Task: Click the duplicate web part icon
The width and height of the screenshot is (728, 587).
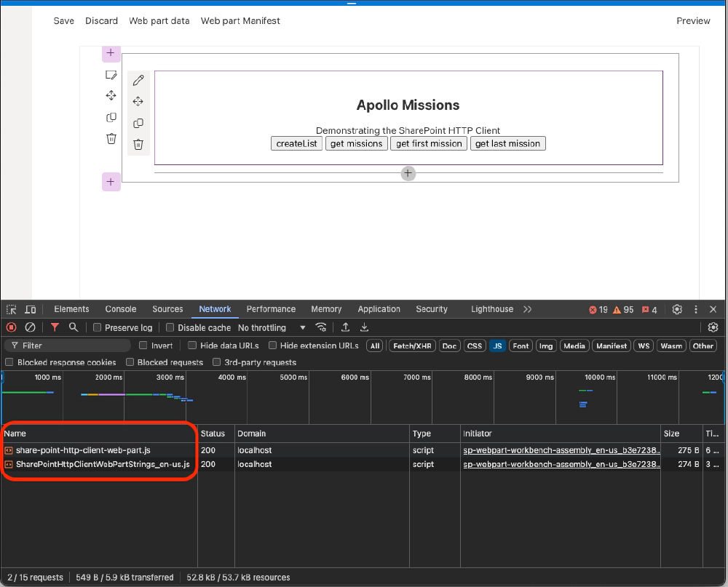Action: [138, 123]
